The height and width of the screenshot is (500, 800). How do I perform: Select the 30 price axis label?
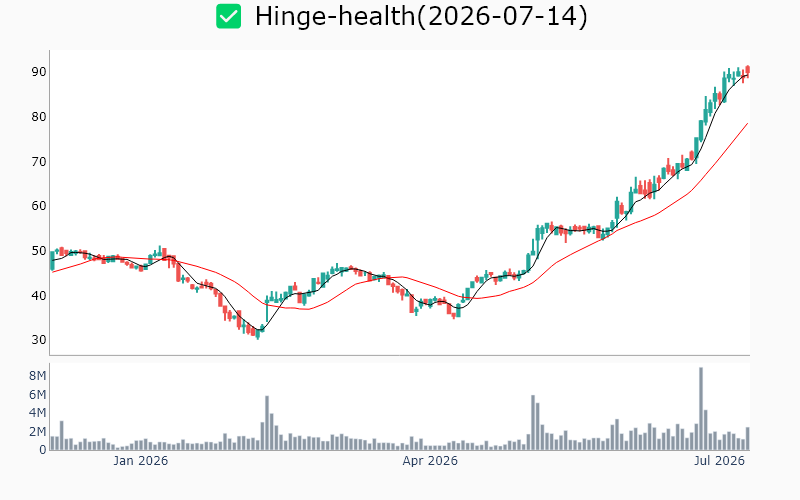[39, 339]
